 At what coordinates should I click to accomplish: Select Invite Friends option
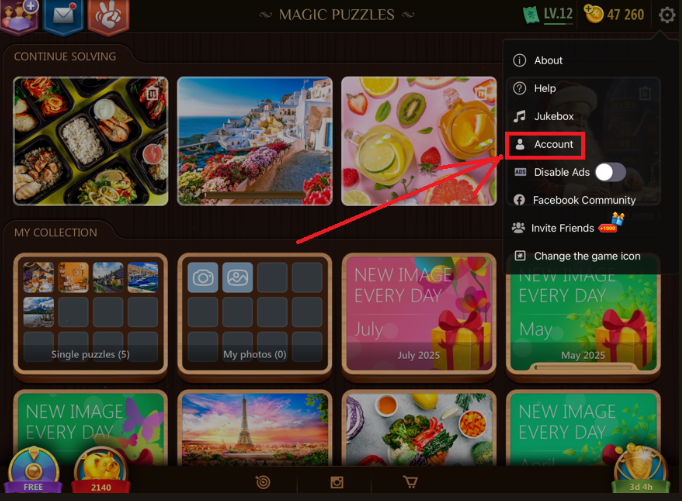(x=564, y=228)
